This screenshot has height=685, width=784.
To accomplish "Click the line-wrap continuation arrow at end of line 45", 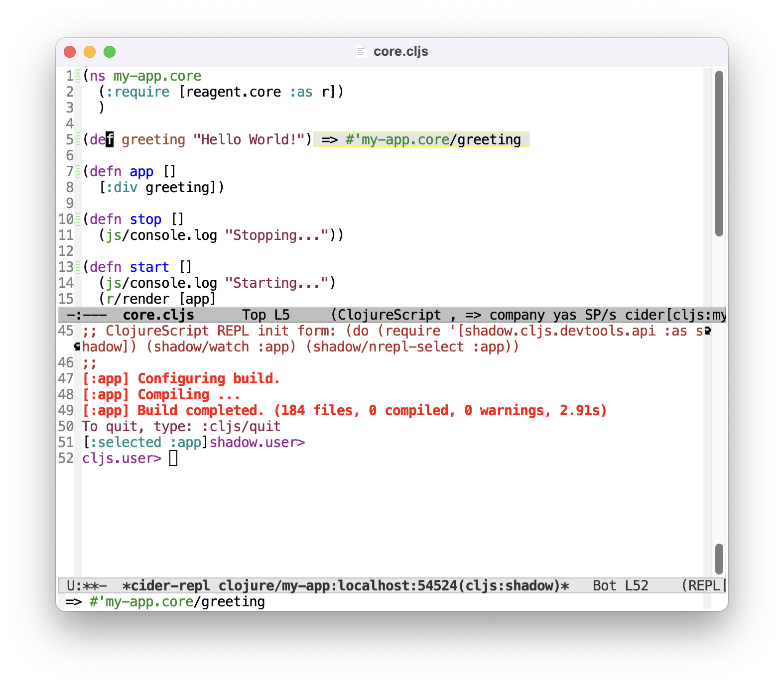I will pos(708,331).
